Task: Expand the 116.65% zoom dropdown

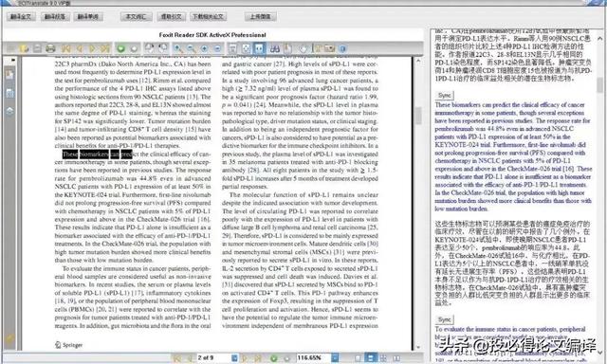Action: [x=335, y=357]
